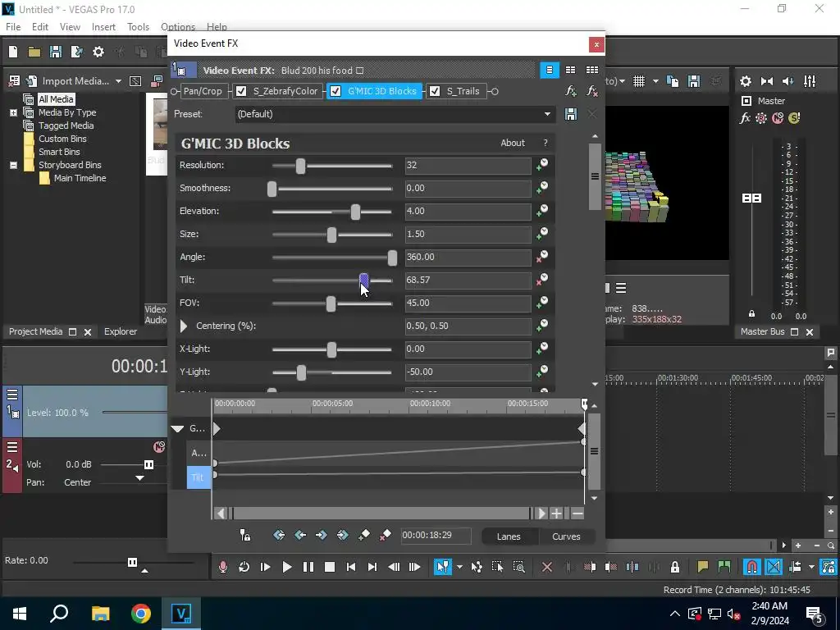This screenshot has width=840, height=630.
Task: Open the File menu
Action: pos(13,27)
